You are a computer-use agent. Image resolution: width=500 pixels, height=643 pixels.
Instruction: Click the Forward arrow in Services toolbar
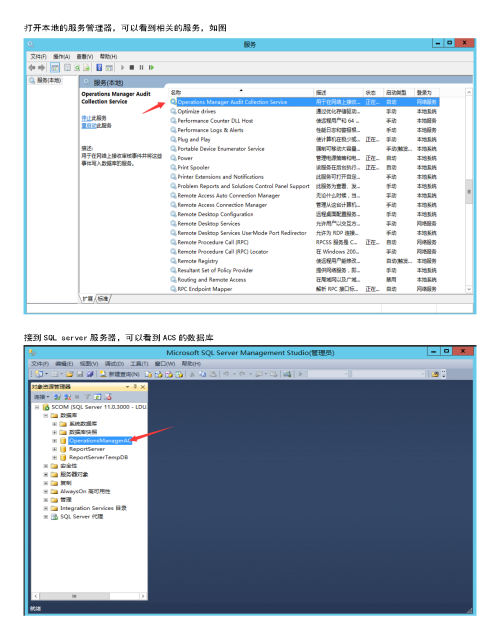tap(41, 68)
